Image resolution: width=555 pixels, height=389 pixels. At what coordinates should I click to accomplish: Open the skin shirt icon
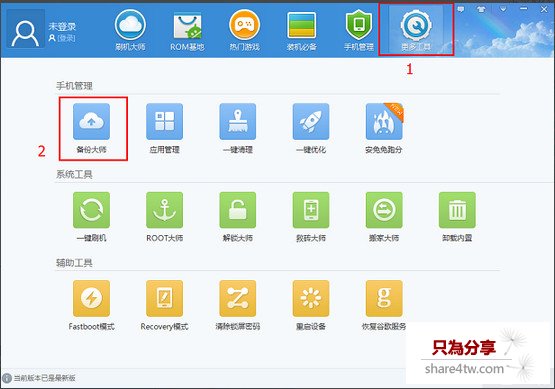tap(481, 10)
